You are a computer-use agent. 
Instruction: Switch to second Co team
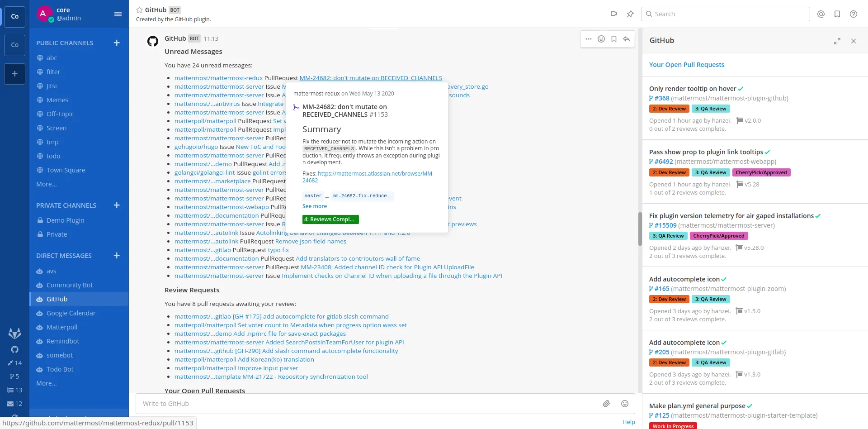coord(14,45)
